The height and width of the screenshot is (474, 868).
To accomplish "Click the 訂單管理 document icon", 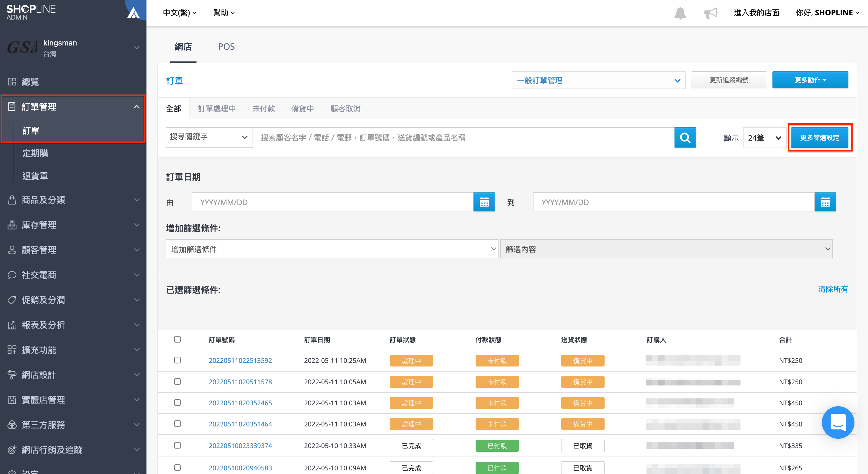I will click(x=12, y=106).
